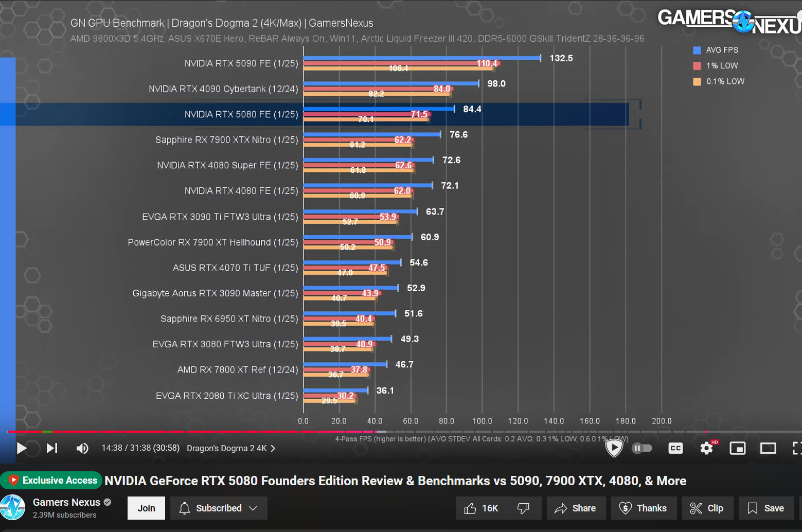Skip to the next video

51,448
